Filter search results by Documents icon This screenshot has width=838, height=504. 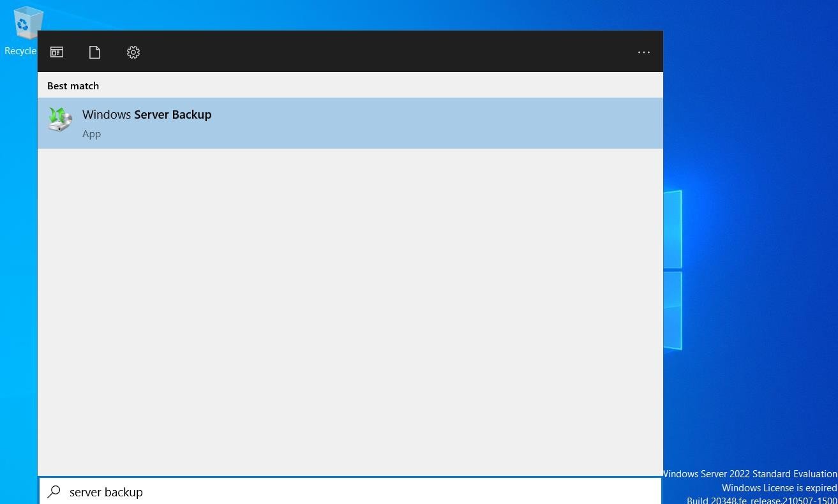pos(94,52)
